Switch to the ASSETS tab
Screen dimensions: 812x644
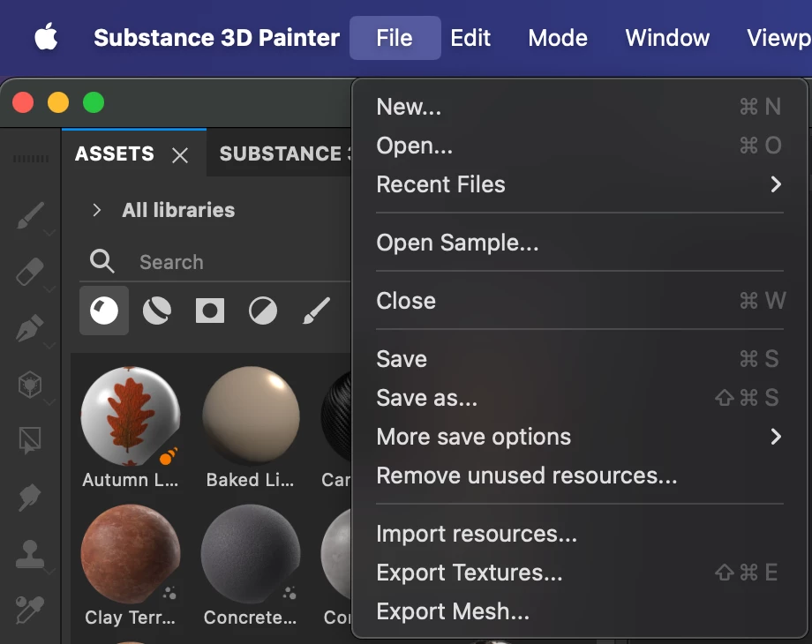tap(115, 154)
